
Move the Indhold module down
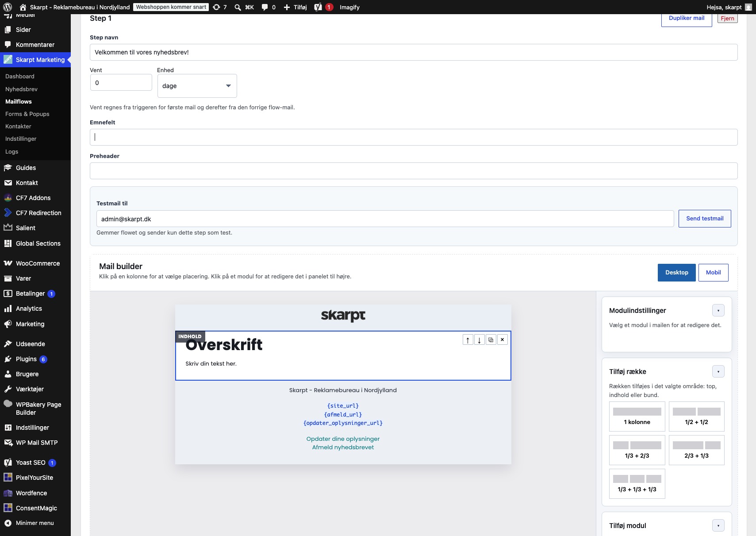[479, 340]
